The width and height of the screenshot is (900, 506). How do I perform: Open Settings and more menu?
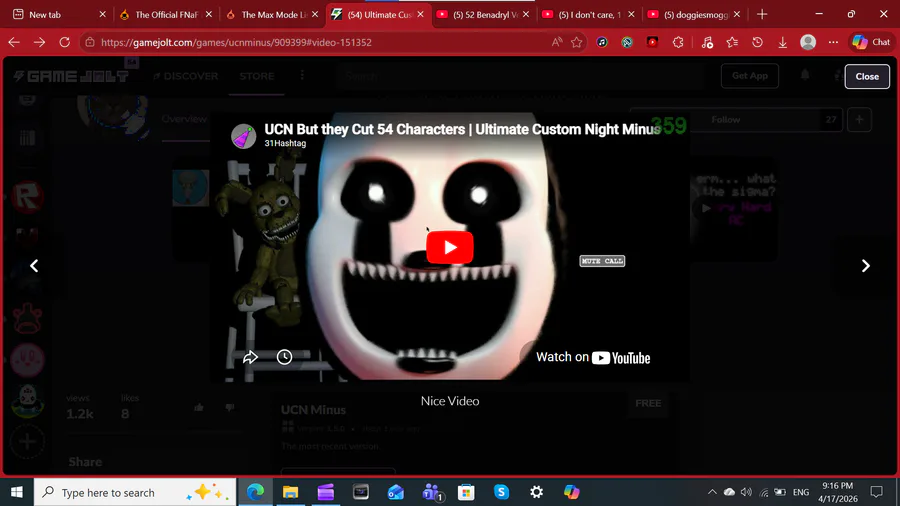click(x=833, y=42)
